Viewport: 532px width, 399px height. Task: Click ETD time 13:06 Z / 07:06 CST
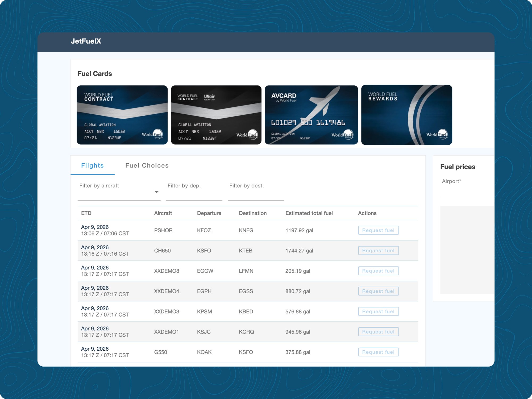coord(105,234)
